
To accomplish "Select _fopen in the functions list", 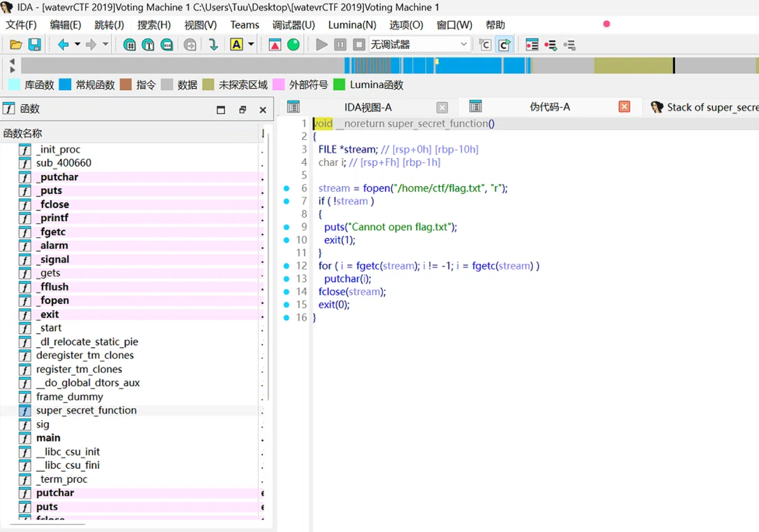I will coord(54,300).
